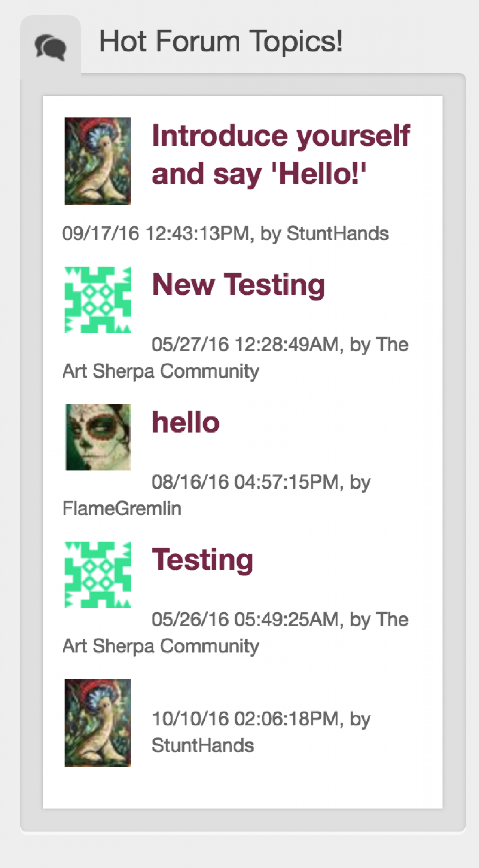This screenshot has width=479, height=868.
Task: Open avatar beside "Introduce yourself" topic
Action: pos(98,161)
